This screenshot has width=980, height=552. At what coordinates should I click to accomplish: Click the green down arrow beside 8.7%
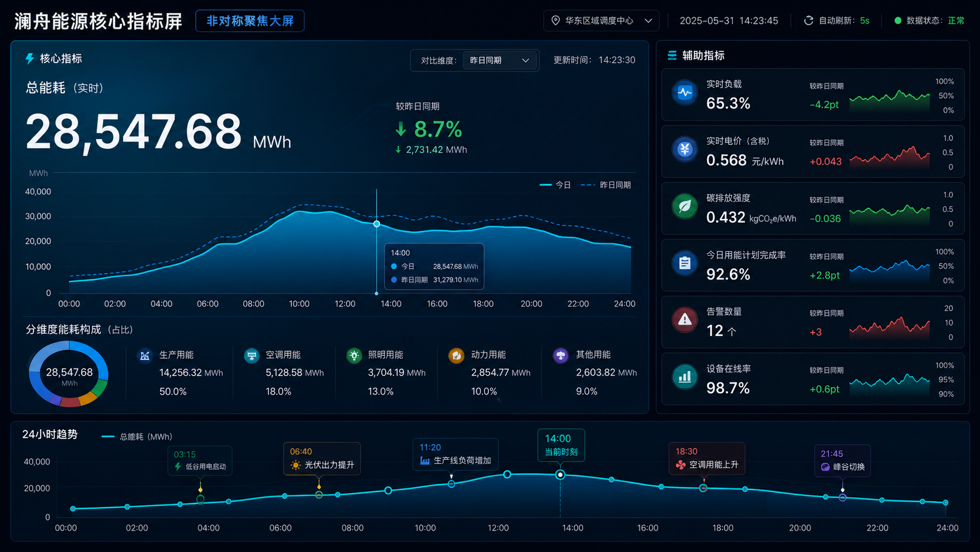tap(401, 129)
